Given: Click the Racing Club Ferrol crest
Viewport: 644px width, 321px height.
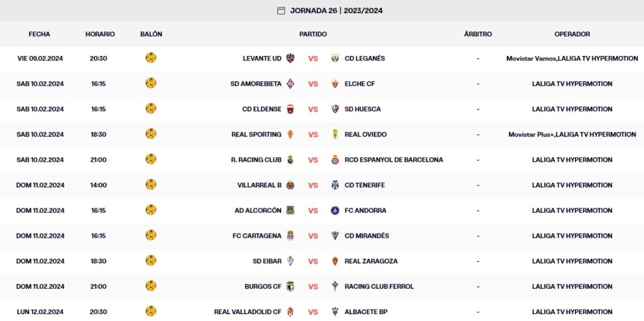Looking at the screenshot, I should tap(335, 286).
